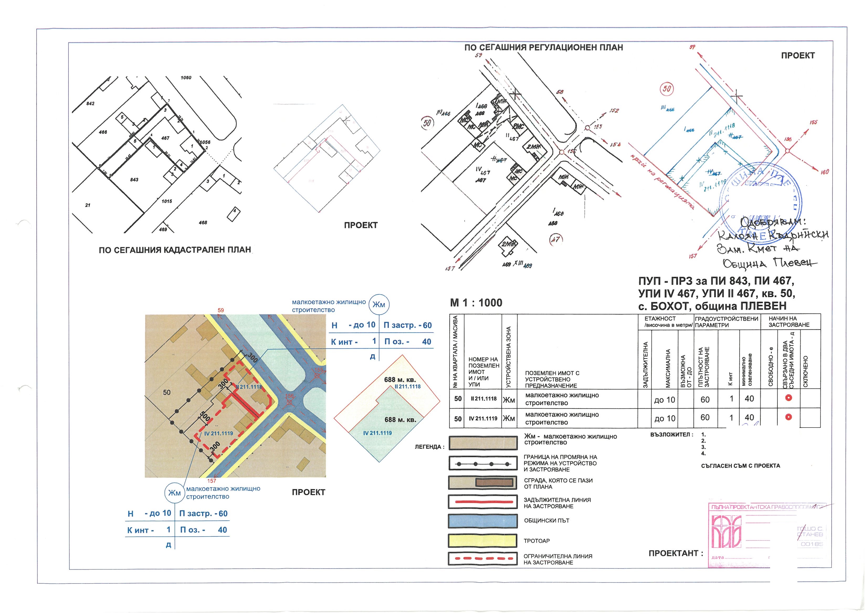Image resolution: width=868 pixels, height=614 pixels.
Task: Click heading ПО СЕГАШНИЯ КАДАСТРАЛЕН ПЛАН
Action: [x=175, y=250]
